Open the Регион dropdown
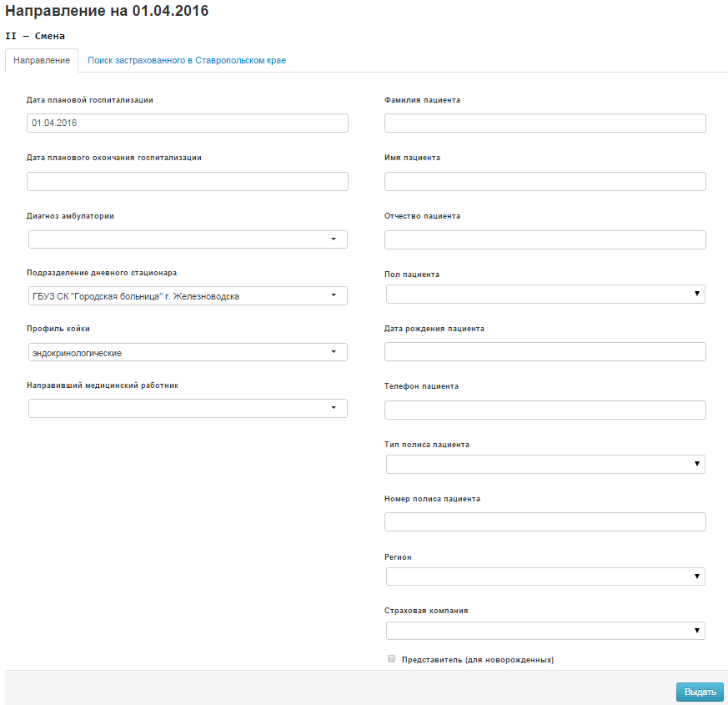 (x=545, y=577)
